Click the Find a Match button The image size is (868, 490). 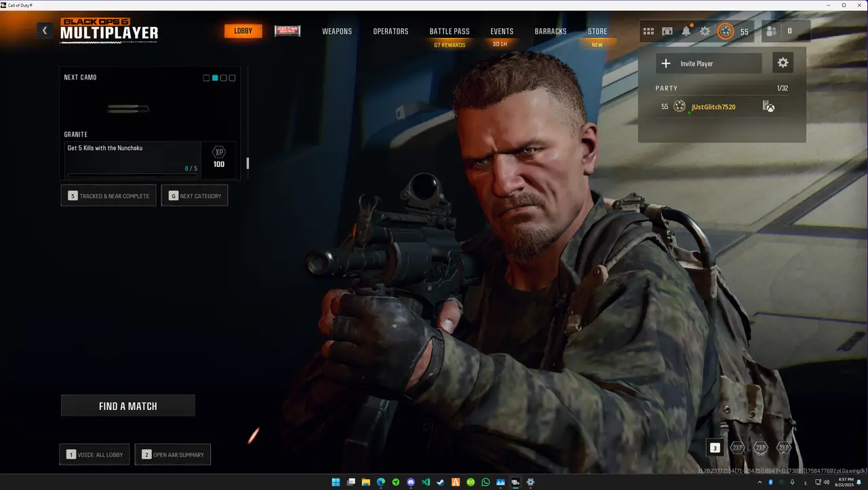128,406
